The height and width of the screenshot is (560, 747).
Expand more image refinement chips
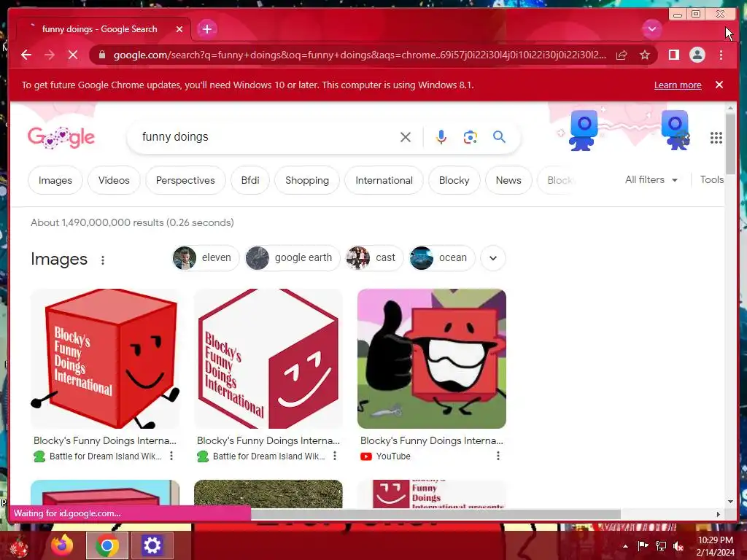(493, 258)
